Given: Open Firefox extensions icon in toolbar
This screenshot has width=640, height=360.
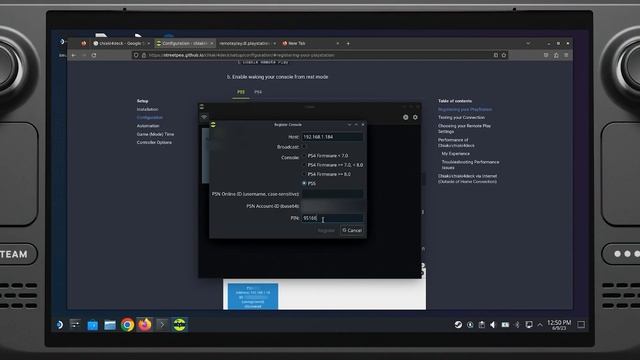Looking at the screenshot, I should [x=556, y=55].
